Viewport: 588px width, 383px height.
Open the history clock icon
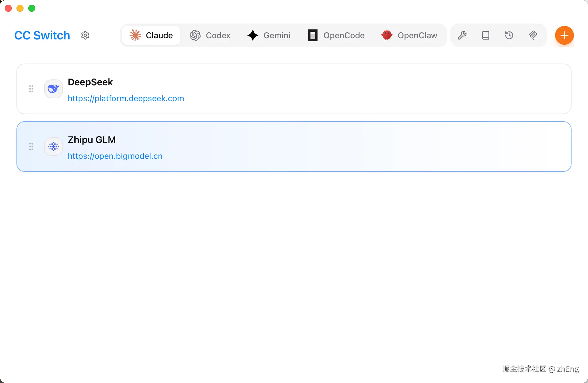509,35
